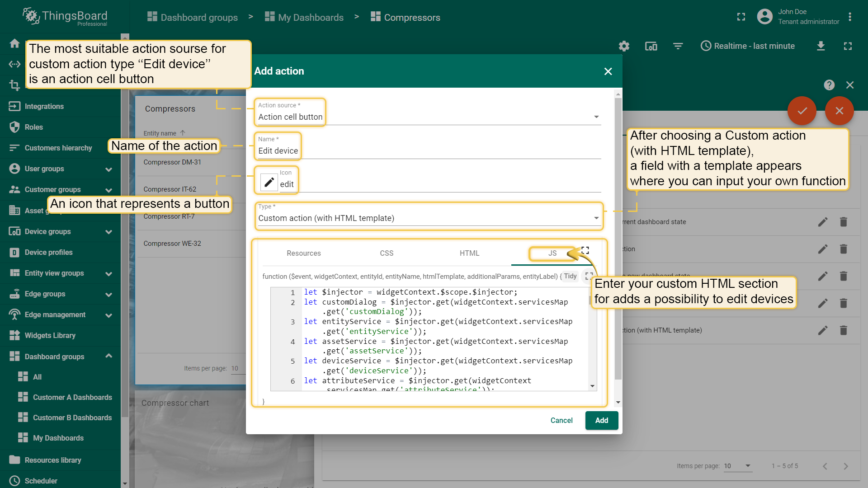Click the John Doe profile avatar
This screenshot has height=488, width=868.
click(764, 17)
